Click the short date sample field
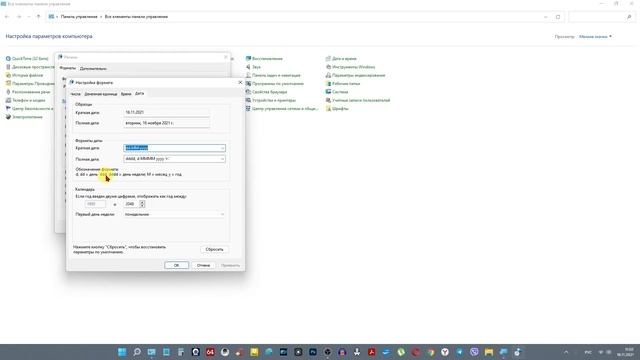The height and width of the screenshot is (360, 640). 167,112
